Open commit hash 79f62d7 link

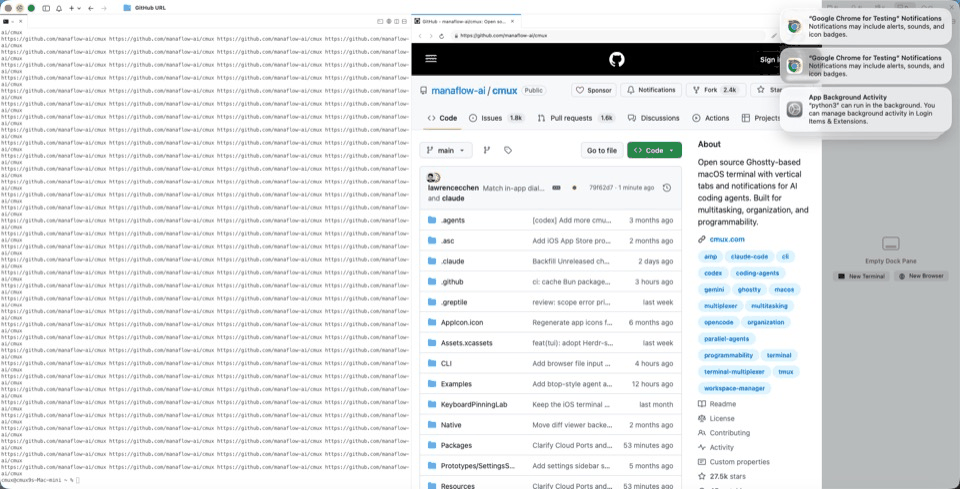point(601,188)
